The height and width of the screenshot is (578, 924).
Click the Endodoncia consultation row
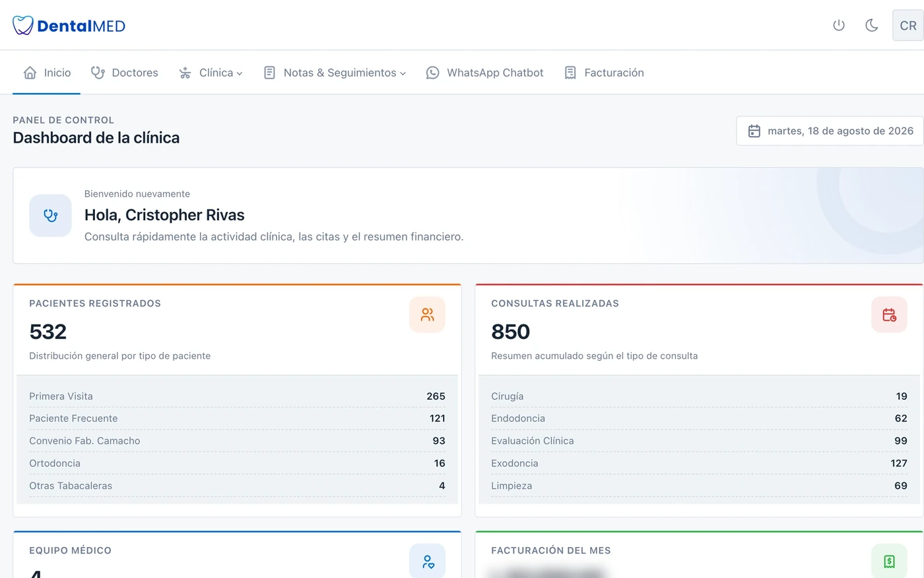click(x=699, y=418)
